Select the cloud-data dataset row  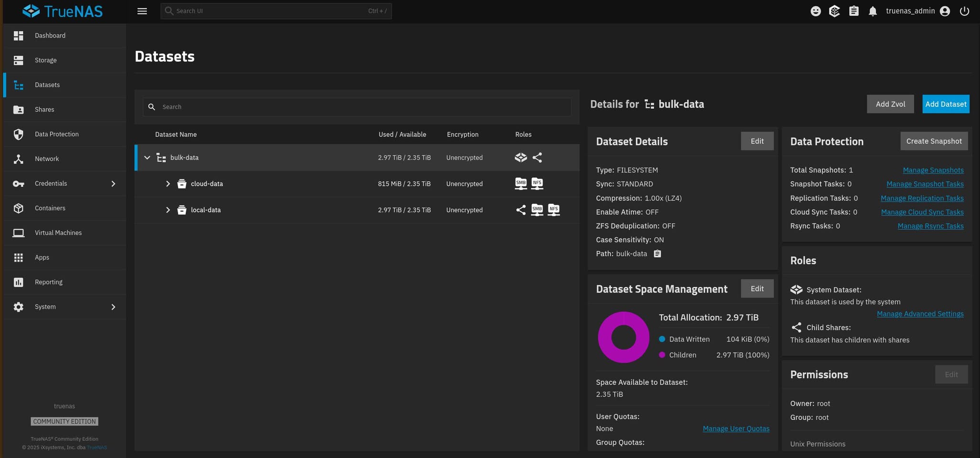[x=357, y=184]
